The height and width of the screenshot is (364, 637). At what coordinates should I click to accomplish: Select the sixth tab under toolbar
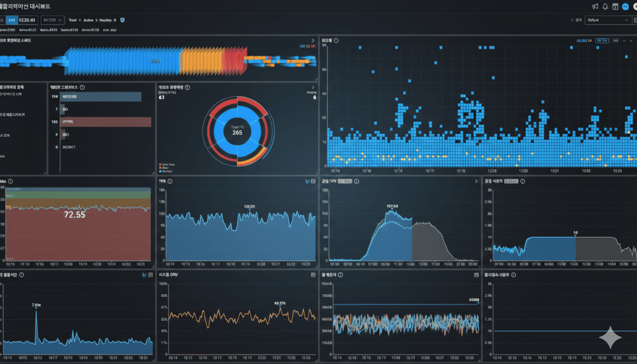(x=110, y=30)
